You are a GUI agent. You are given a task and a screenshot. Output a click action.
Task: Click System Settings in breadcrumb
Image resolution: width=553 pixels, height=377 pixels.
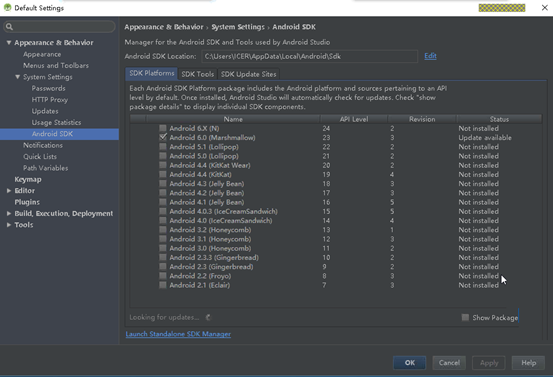(238, 27)
